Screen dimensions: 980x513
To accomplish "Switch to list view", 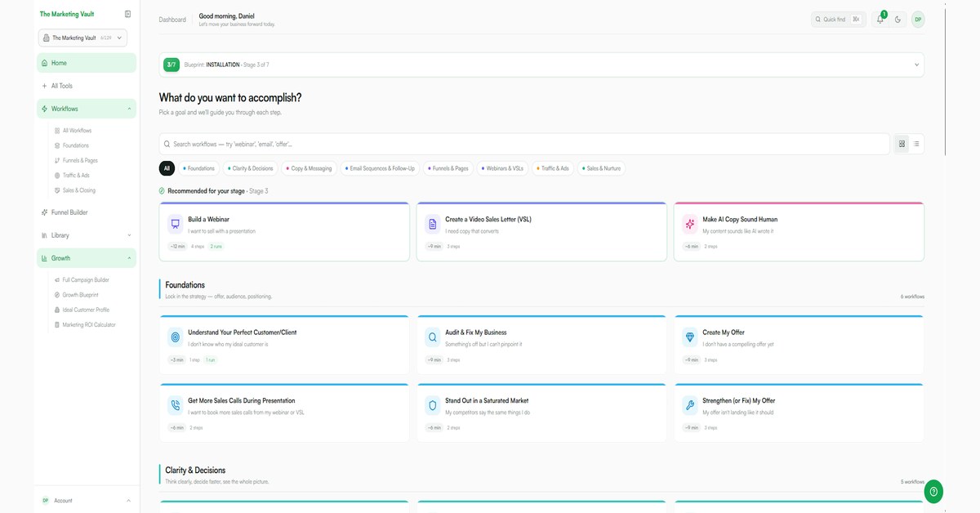I will [916, 144].
